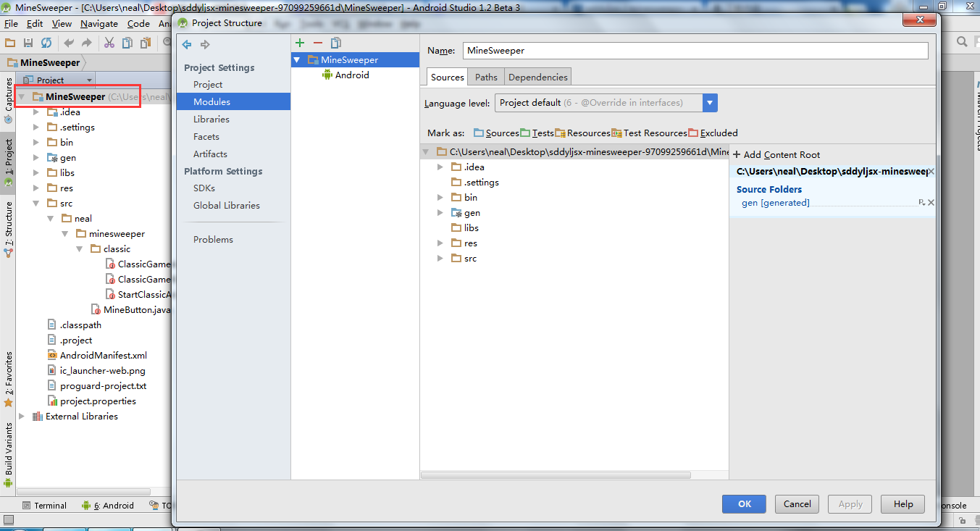Screen dimensions: 980x531
Task: Add a new module with the green plus
Action: 300,43
